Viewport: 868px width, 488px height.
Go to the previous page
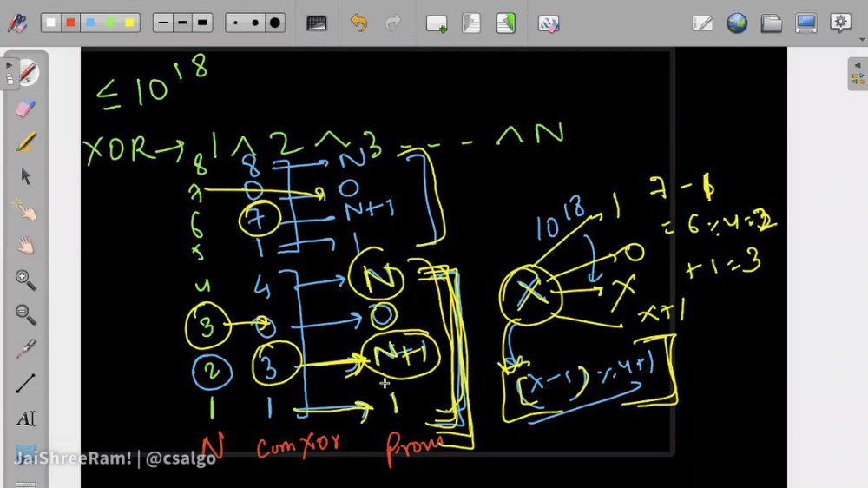(471, 23)
